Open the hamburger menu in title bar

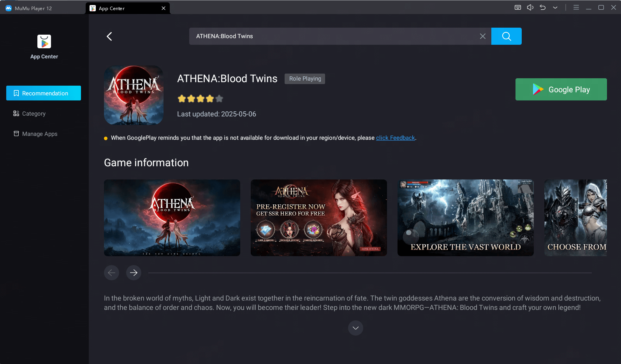click(576, 7)
